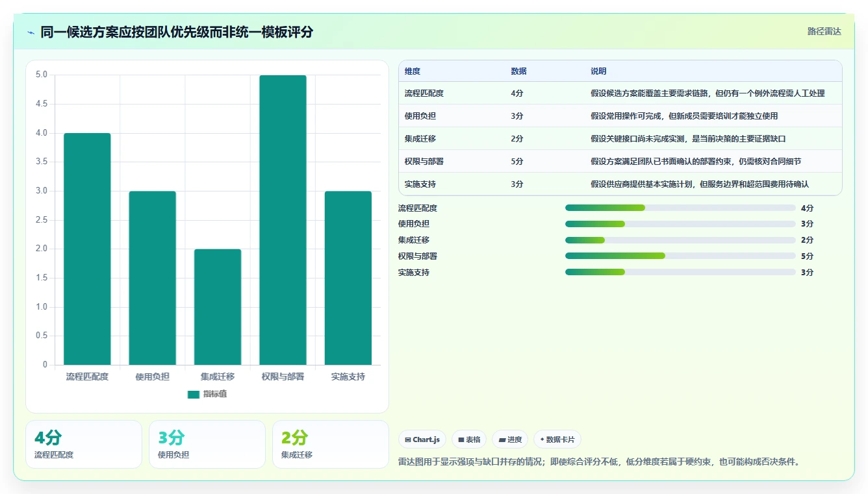The image size is (868, 494).
Task: Click the 维度 column header
Action: [413, 71]
